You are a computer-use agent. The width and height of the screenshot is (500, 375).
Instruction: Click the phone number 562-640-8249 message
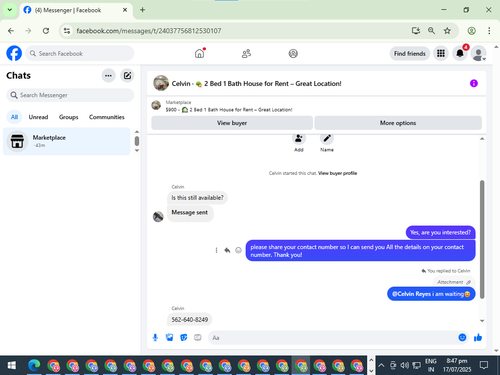click(x=190, y=320)
